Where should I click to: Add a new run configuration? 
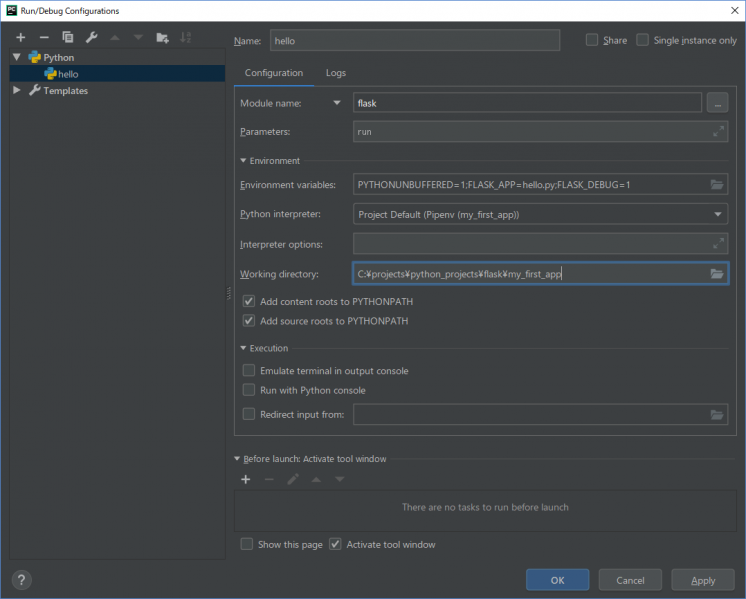(20, 37)
